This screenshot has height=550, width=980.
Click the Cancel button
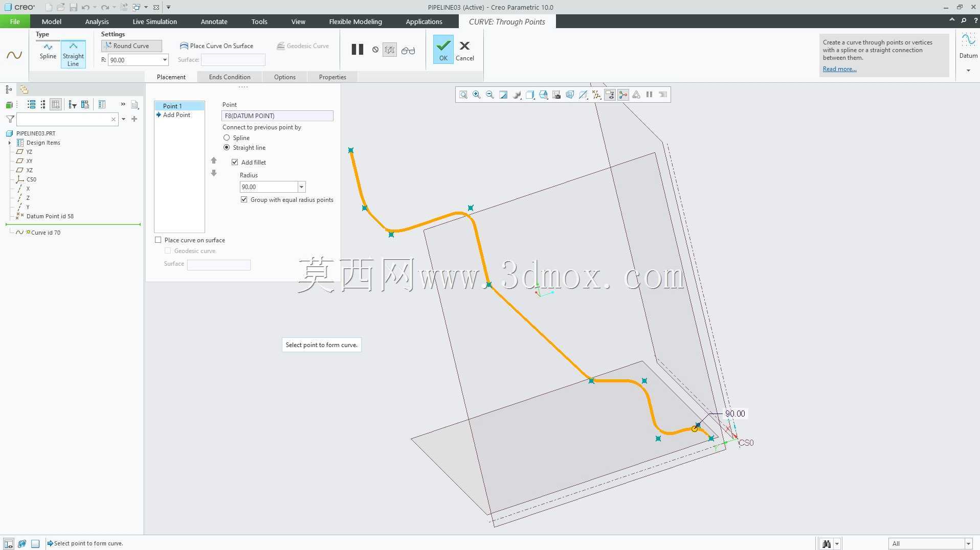coord(465,51)
